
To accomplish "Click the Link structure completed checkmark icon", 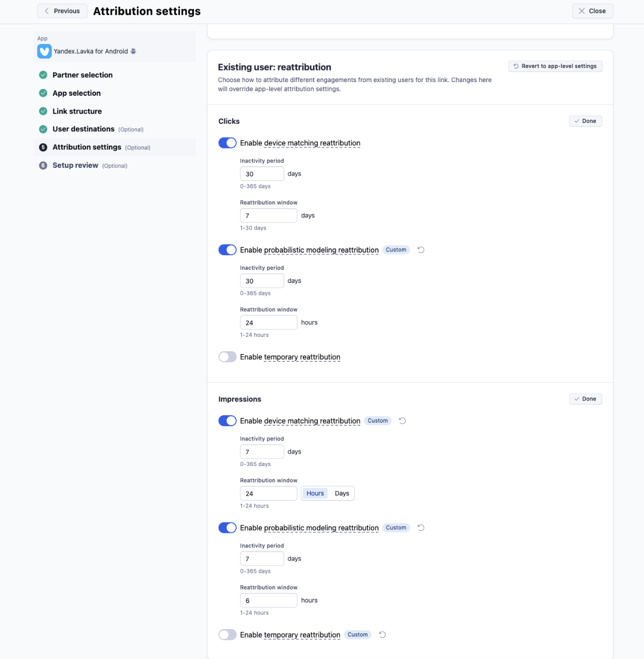I will 43,111.
